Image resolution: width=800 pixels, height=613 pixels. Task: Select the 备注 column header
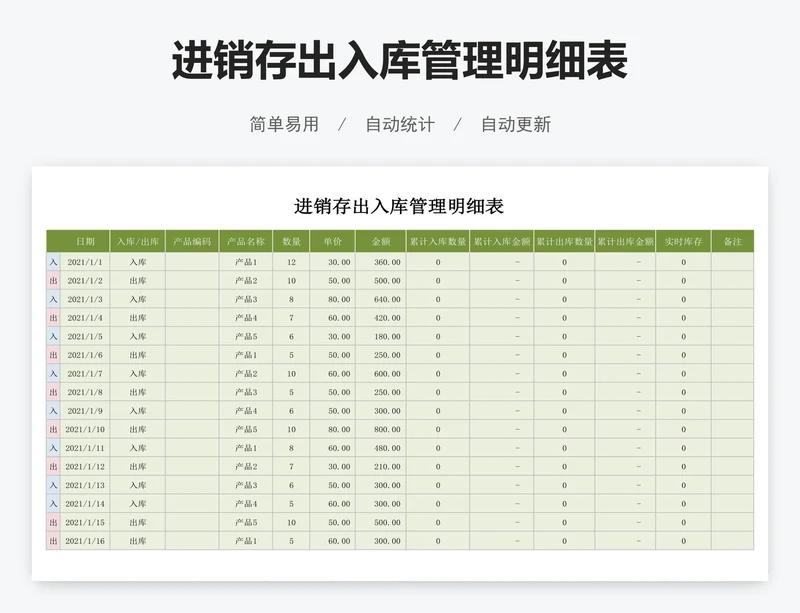pyautogui.click(x=733, y=241)
